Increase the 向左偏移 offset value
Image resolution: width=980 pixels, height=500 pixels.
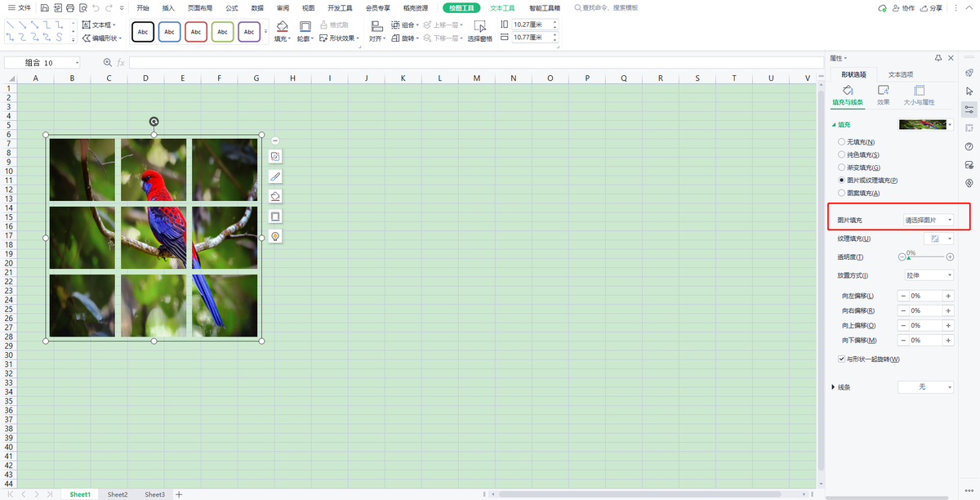[948, 296]
